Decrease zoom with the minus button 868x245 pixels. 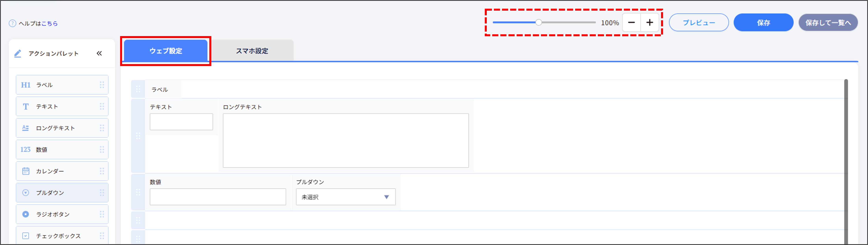click(x=632, y=23)
